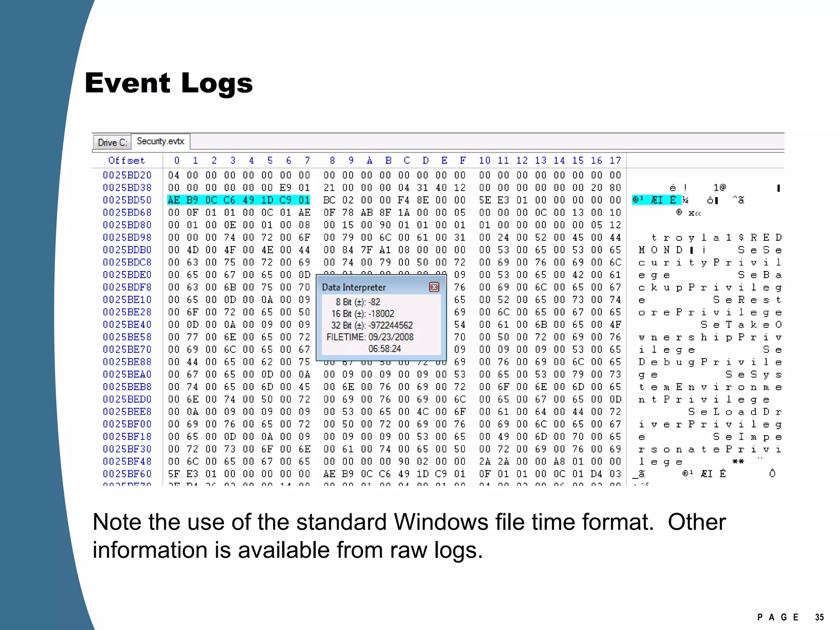Click byte D4 in row 0025BF60
840x630 pixels.
point(597,474)
